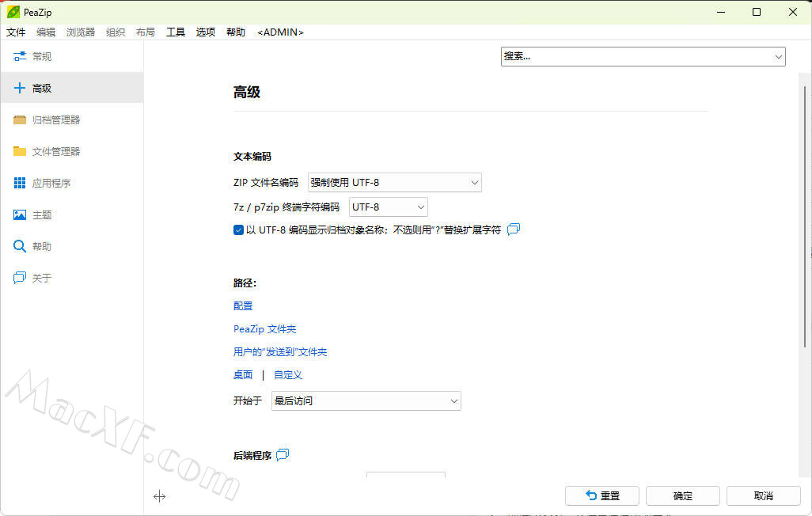
Task: Click the 7z / p7zip 终端字符编码 label
Action: click(x=286, y=207)
